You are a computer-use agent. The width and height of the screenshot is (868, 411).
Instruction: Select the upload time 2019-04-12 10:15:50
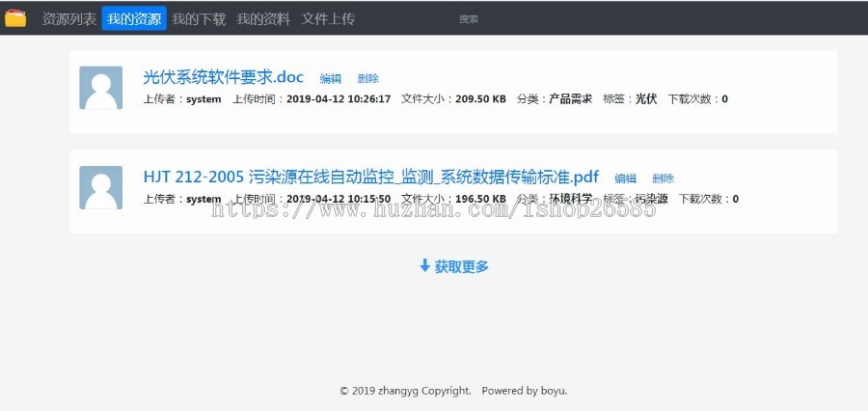(339, 199)
